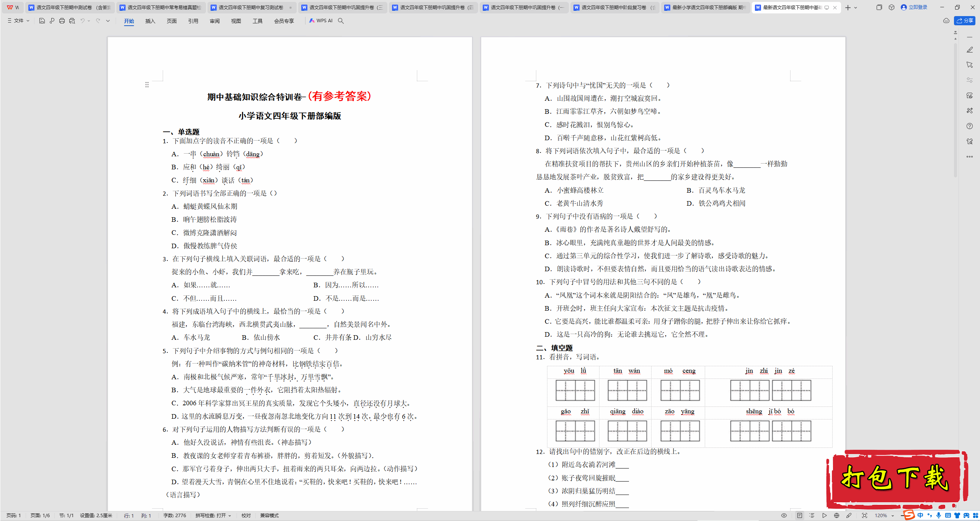Screen dimensions: 980x521
Task: Click the export-to-PDF icon beside Save
Action: [x=52, y=21]
